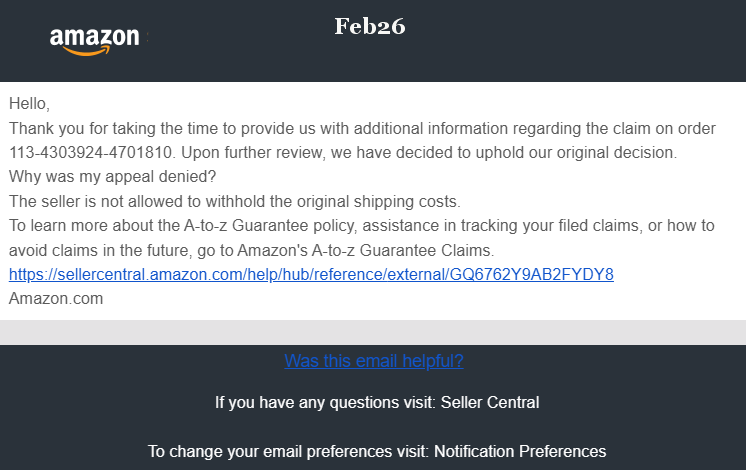This screenshot has height=470, width=746.
Task: Click the 'Why was my appeal denied?' line
Action: 112,176
